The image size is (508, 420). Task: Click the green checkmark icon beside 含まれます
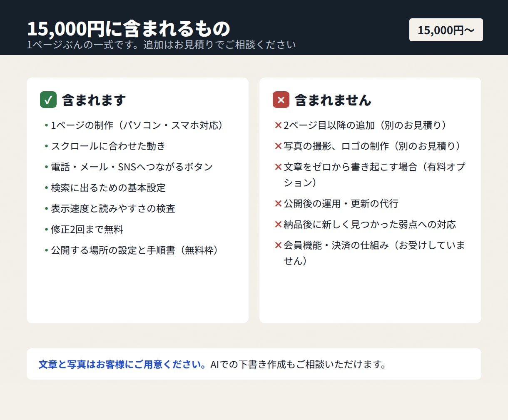pyautogui.click(x=48, y=100)
